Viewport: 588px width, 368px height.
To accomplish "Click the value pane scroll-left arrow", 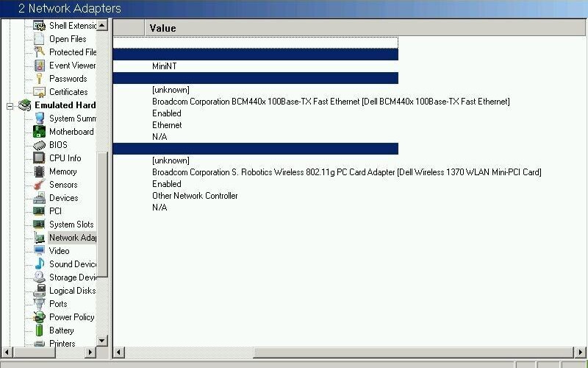I will coord(119,353).
